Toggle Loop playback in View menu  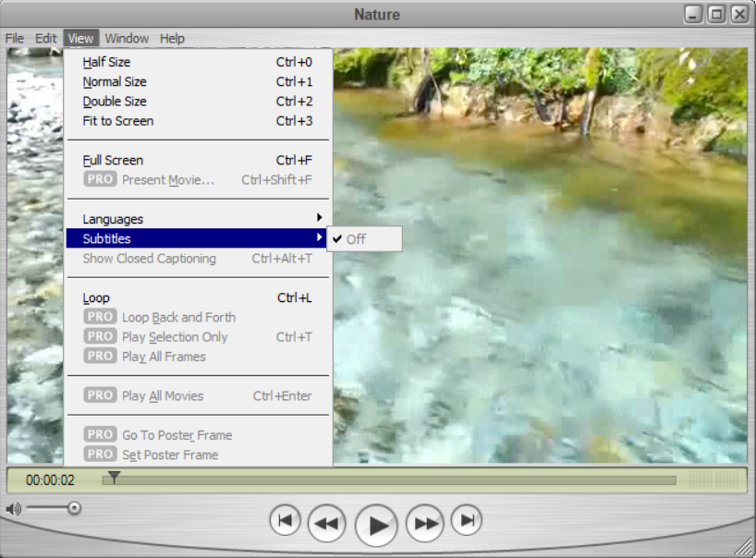coord(96,298)
